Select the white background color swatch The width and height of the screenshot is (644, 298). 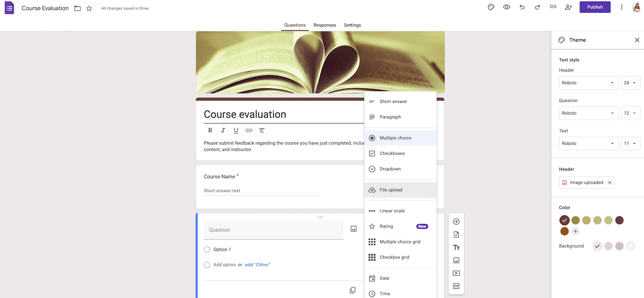(631, 246)
